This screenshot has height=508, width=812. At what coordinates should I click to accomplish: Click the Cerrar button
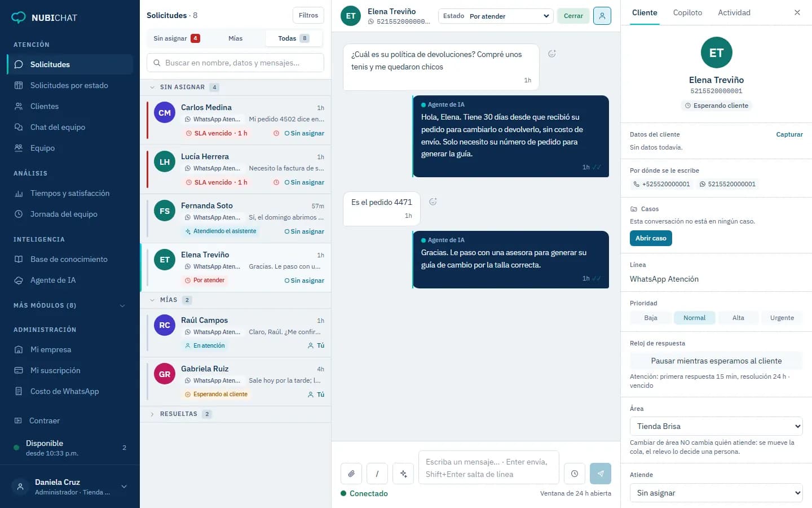(573, 16)
